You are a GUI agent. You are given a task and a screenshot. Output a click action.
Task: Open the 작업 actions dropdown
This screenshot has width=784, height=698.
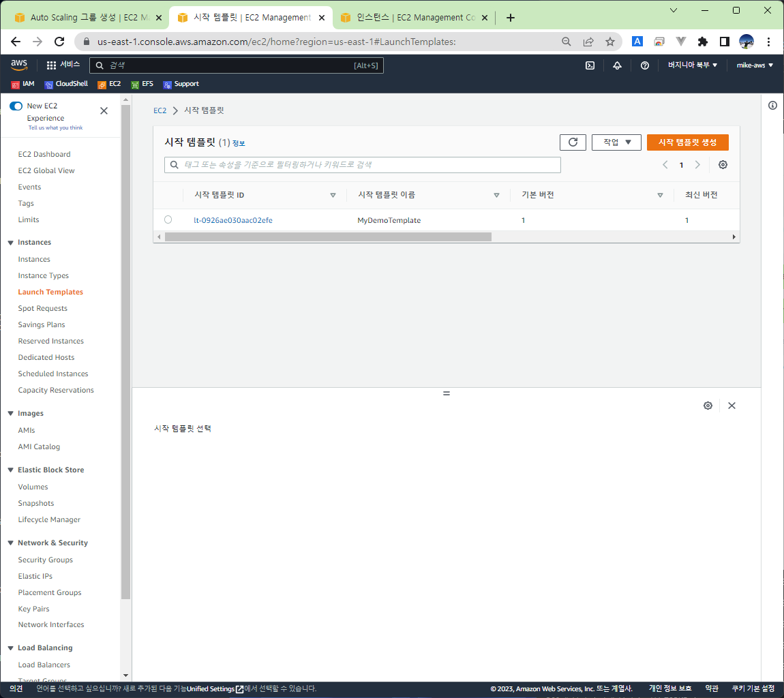click(616, 142)
